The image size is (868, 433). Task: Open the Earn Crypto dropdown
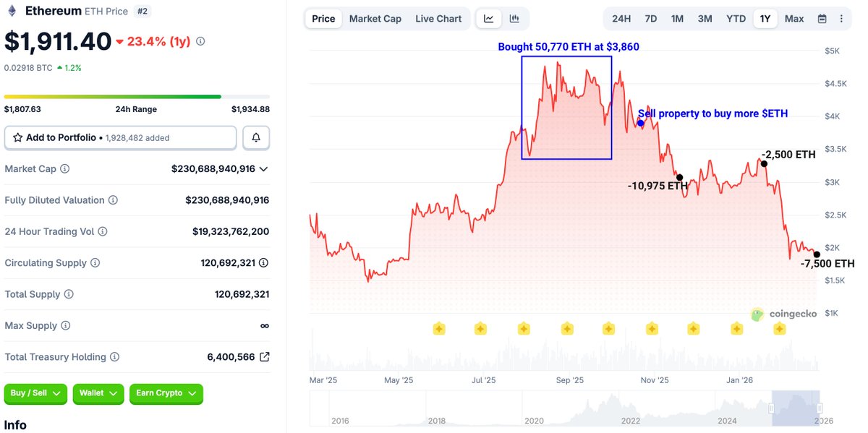tap(166, 393)
